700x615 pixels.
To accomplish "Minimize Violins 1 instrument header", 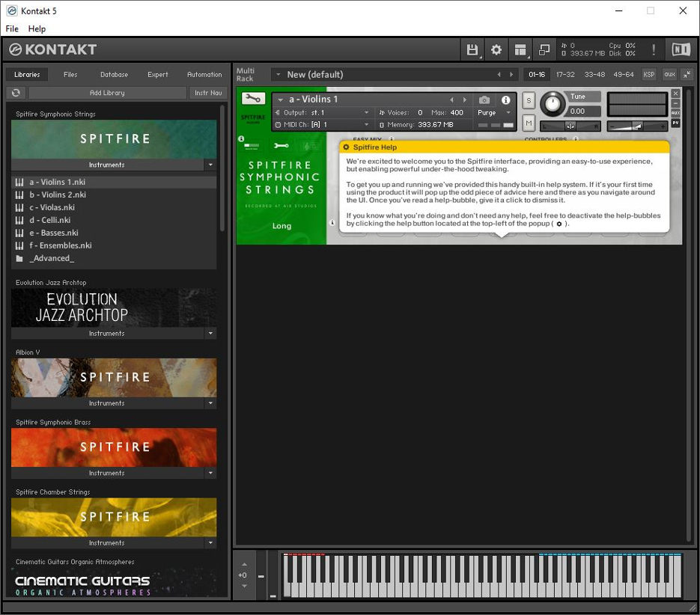I will (675, 103).
